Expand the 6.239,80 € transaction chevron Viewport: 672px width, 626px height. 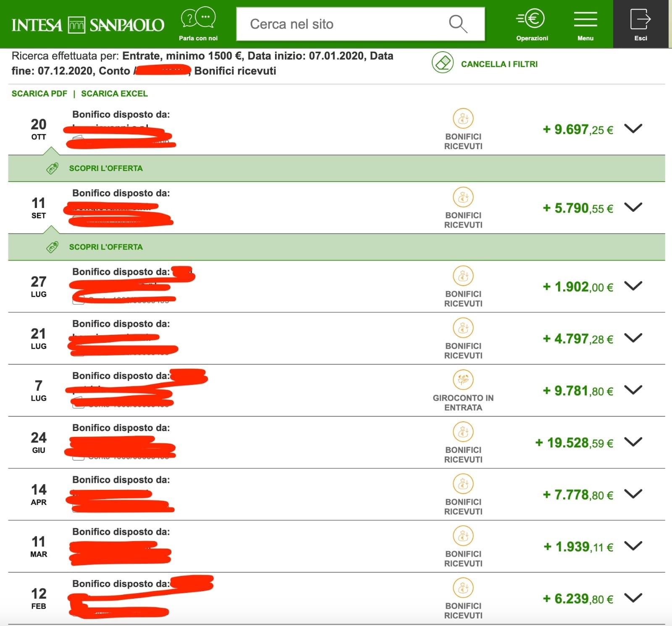tap(633, 597)
